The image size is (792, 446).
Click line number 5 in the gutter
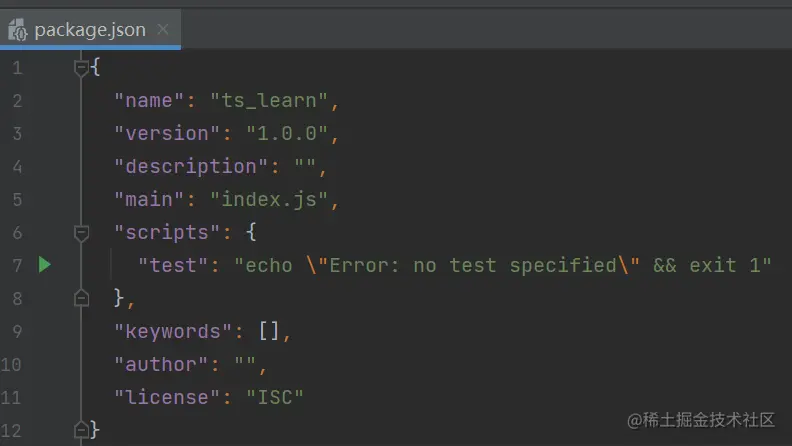[x=17, y=200]
